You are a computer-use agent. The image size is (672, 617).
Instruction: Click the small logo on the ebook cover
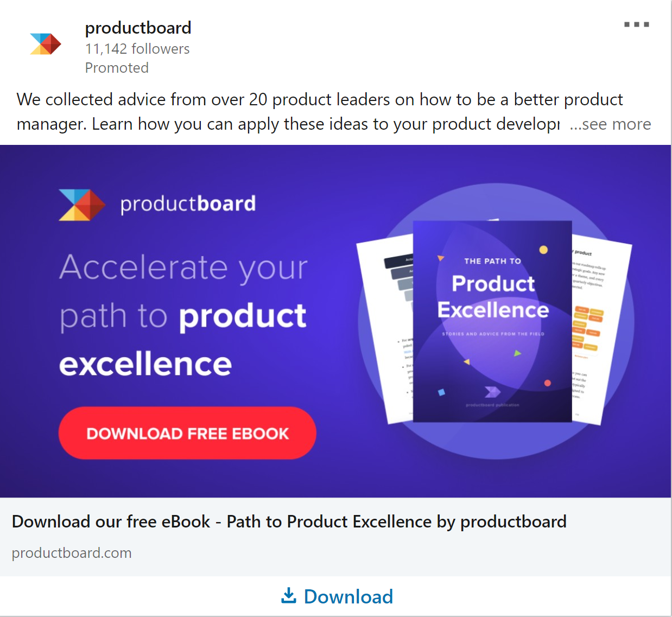[492, 392]
